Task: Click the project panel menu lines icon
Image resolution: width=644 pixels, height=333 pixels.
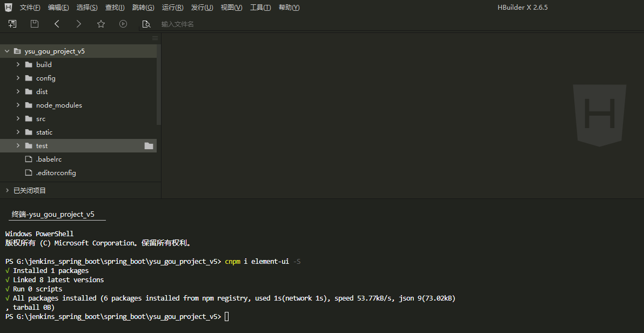Action: coord(155,38)
